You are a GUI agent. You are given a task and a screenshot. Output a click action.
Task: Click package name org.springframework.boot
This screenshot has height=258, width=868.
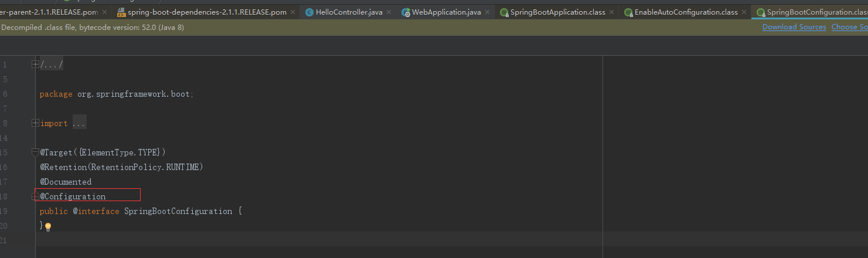(x=134, y=94)
